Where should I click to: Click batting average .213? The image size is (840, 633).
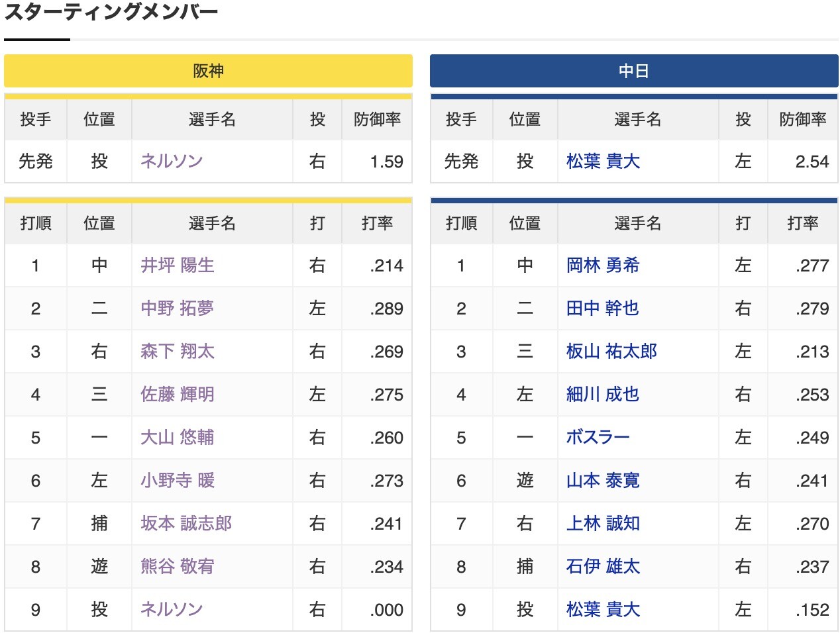(x=812, y=351)
